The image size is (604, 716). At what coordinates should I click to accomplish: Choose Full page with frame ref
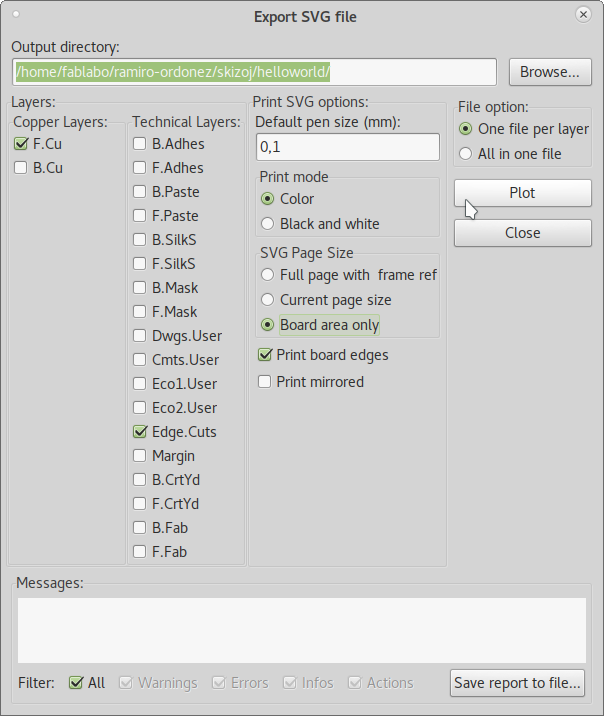pos(268,275)
